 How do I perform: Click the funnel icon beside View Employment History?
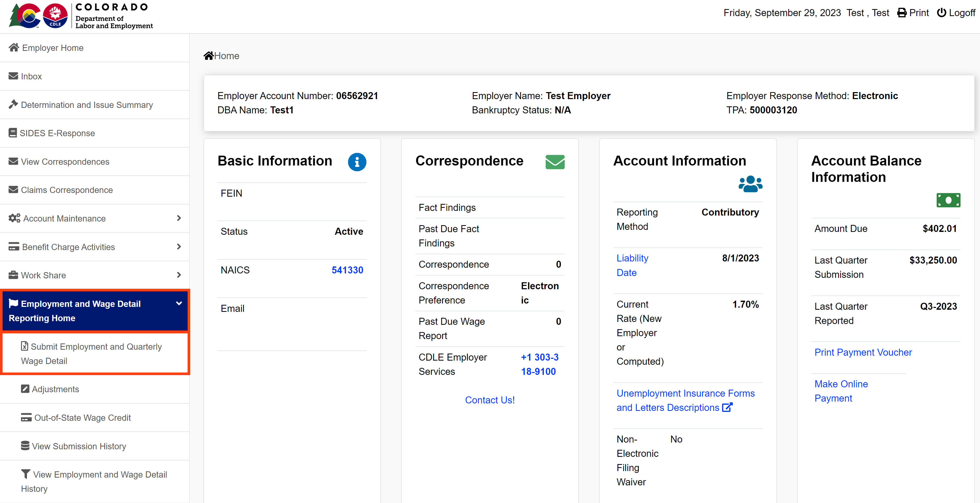(25, 474)
